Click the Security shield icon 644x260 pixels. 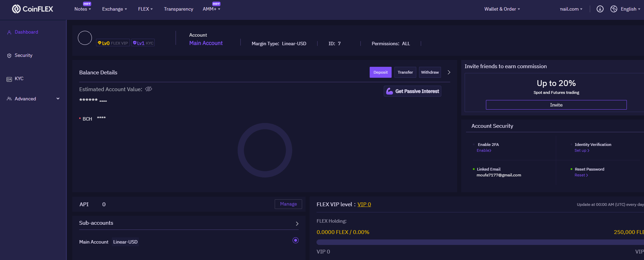tap(9, 55)
